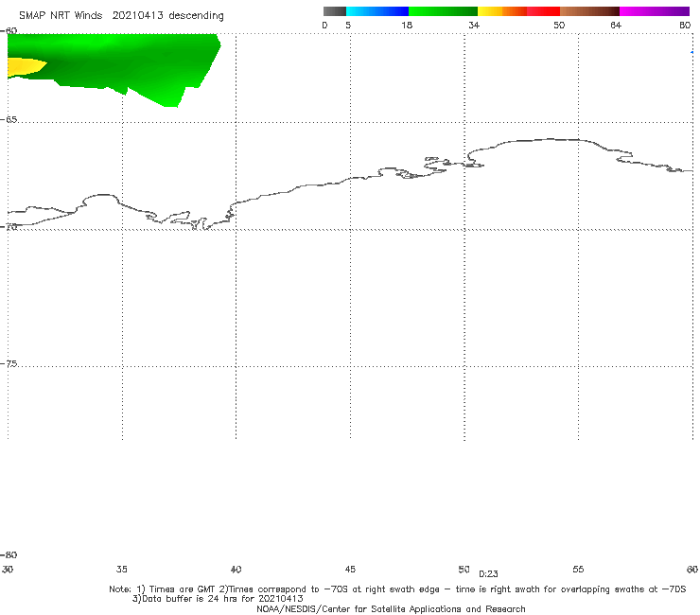Click the NOAA/NESDIS credit line
Viewport: 700px width, 615px height.
tap(391, 609)
